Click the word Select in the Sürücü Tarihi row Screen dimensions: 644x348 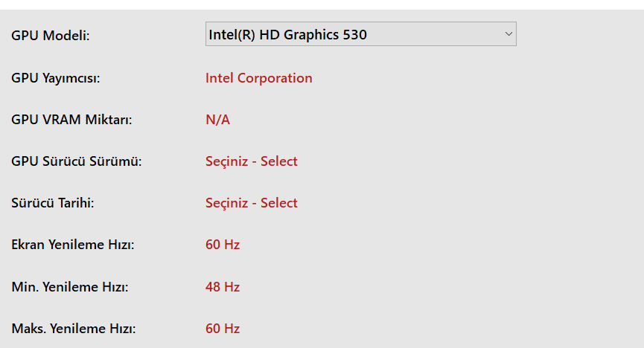click(279, 203)
